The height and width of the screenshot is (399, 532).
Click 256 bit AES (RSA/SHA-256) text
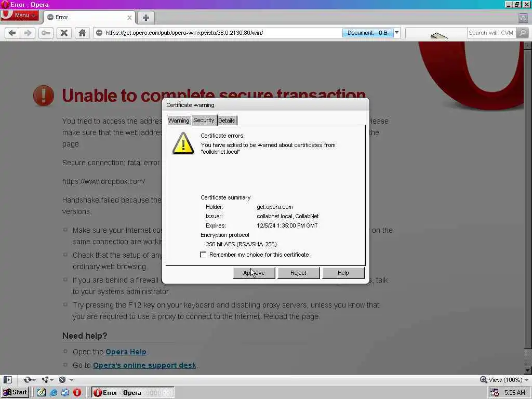click(241, 244)
